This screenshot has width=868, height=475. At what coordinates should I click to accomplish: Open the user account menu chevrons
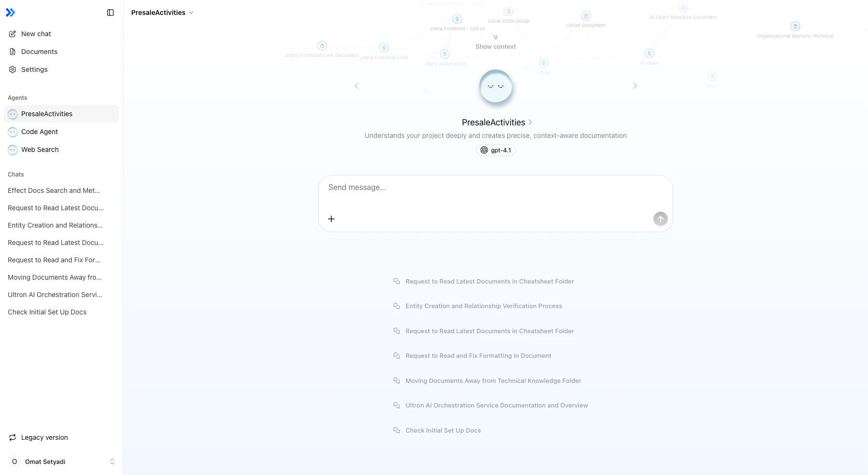pos(112,461)
